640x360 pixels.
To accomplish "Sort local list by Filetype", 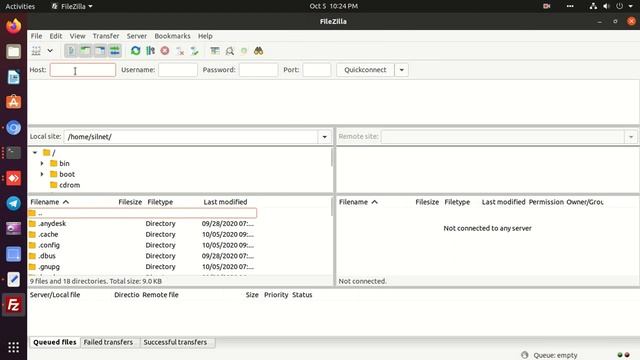I will 160,202.
